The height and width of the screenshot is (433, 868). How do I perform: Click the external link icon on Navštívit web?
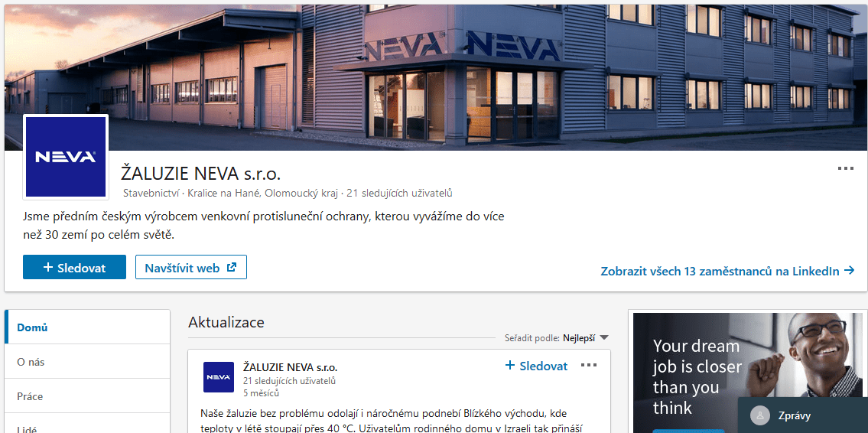(232, 268)
